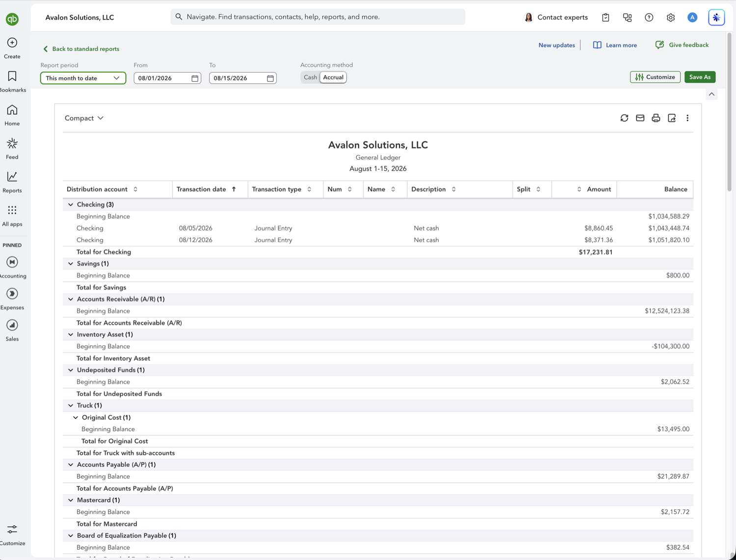Collapse the Mastercard (1) section
The image size is (736, 560).
pos(71,500)
